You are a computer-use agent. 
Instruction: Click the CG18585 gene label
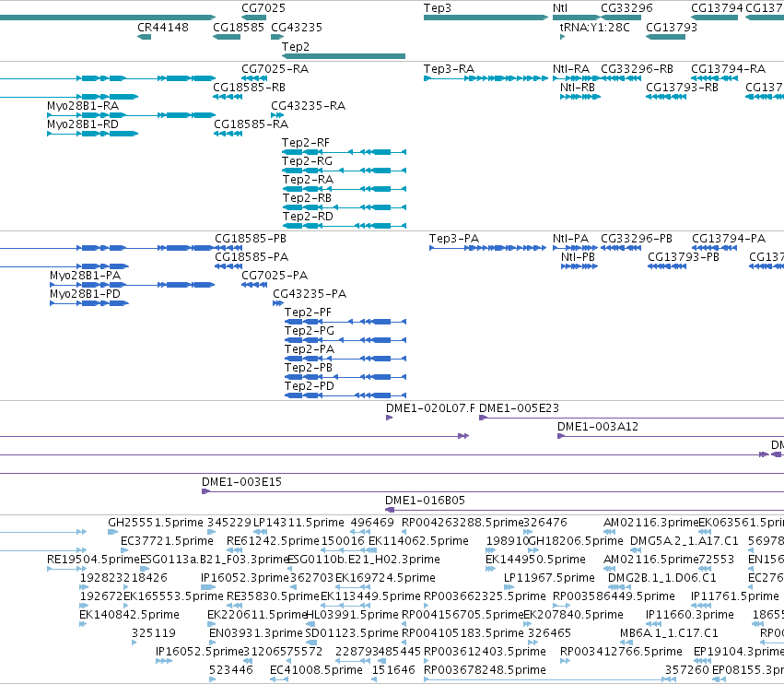239,27
